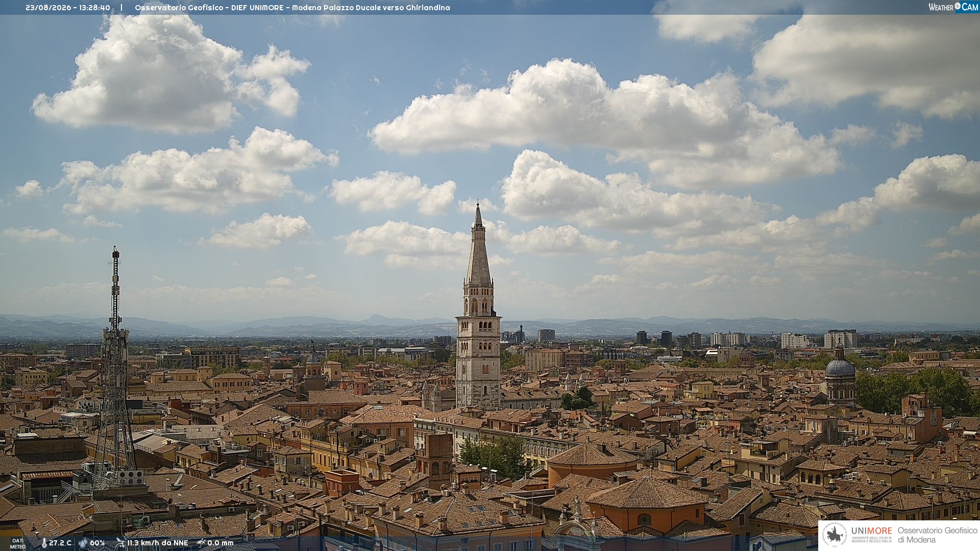This screenshot has height=551, width=980.
Task: Click the DATI METEO label
Action: pos(18,543)
